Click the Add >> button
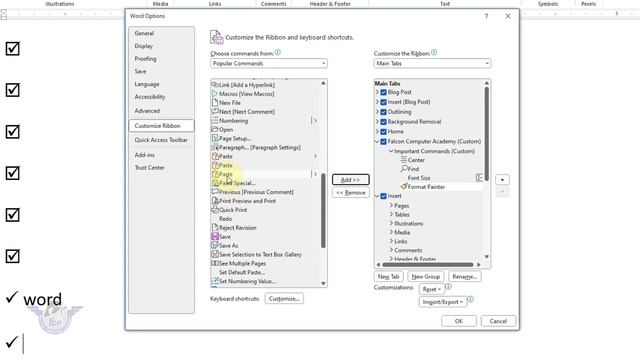640x360 pixels. [x=351, y=180]
